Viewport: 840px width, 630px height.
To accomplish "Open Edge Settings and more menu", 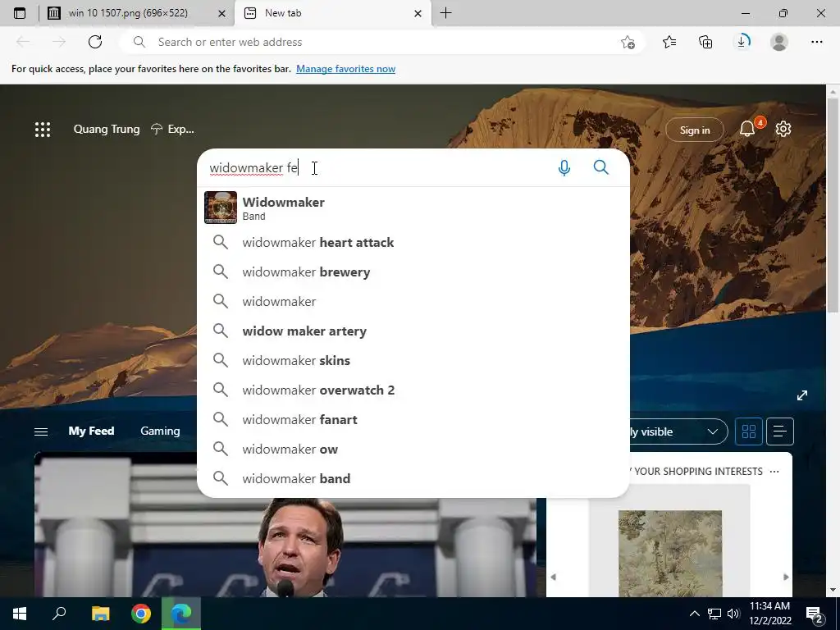I will (816, 42).
